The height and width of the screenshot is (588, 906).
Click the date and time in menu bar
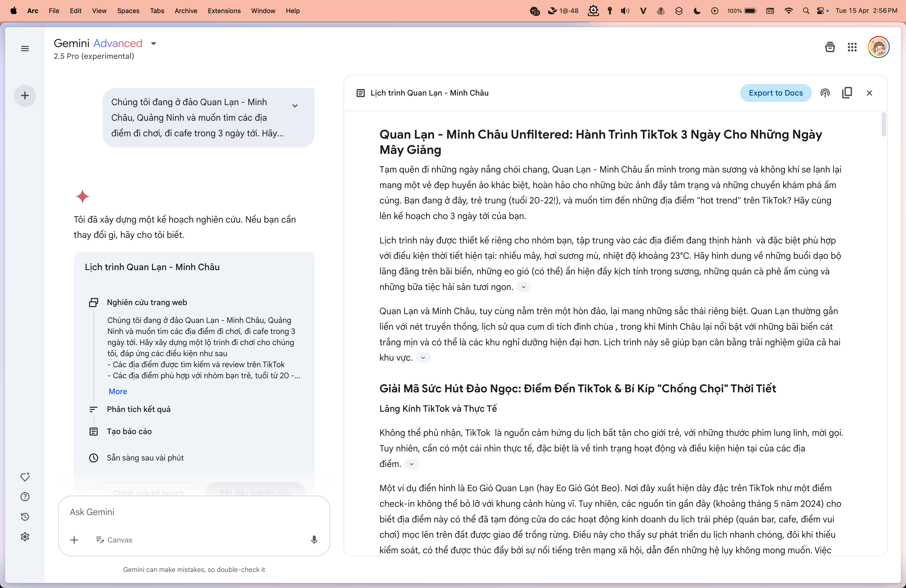[866, 11]
